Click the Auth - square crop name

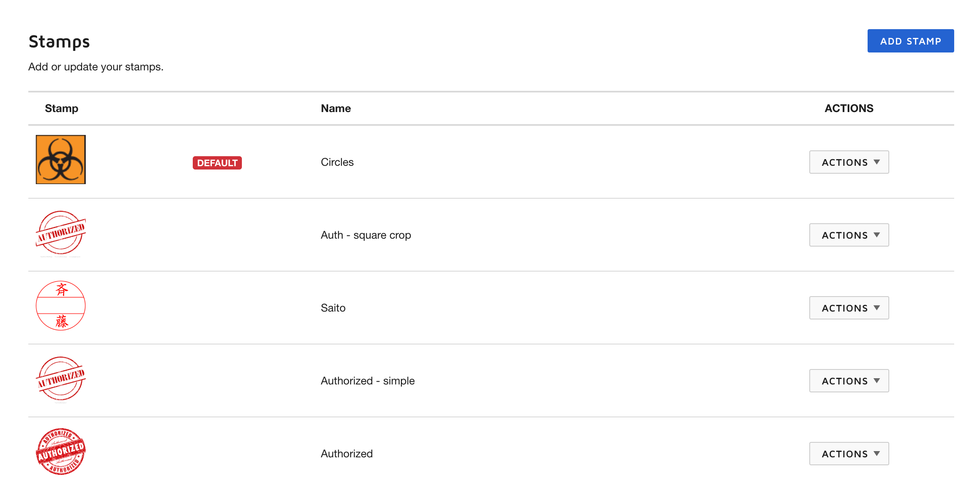(x=366, y=235)
